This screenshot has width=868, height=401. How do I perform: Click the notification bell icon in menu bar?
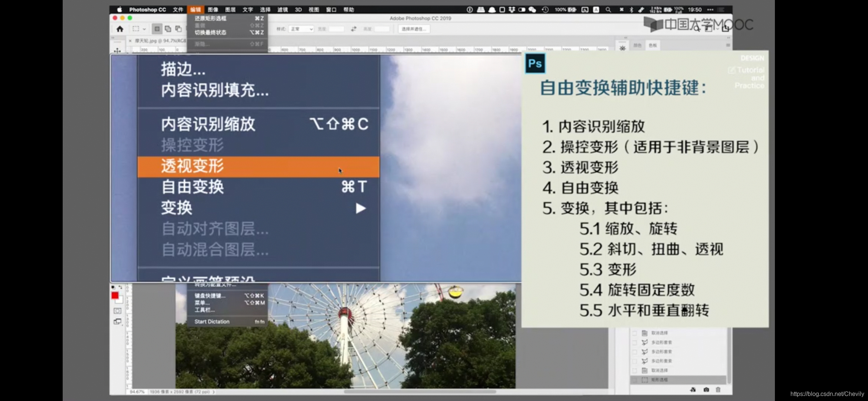click(492, 10)
